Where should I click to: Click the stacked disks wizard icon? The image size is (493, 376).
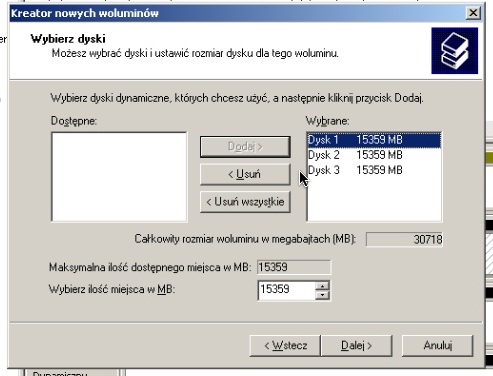point(454,51)
